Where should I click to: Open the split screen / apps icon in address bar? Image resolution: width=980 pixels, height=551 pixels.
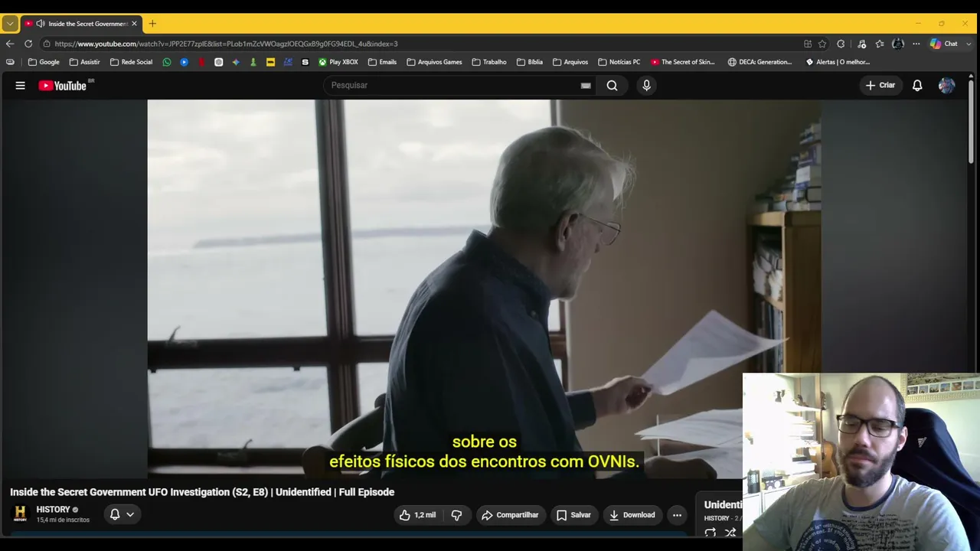pos(808,44)
